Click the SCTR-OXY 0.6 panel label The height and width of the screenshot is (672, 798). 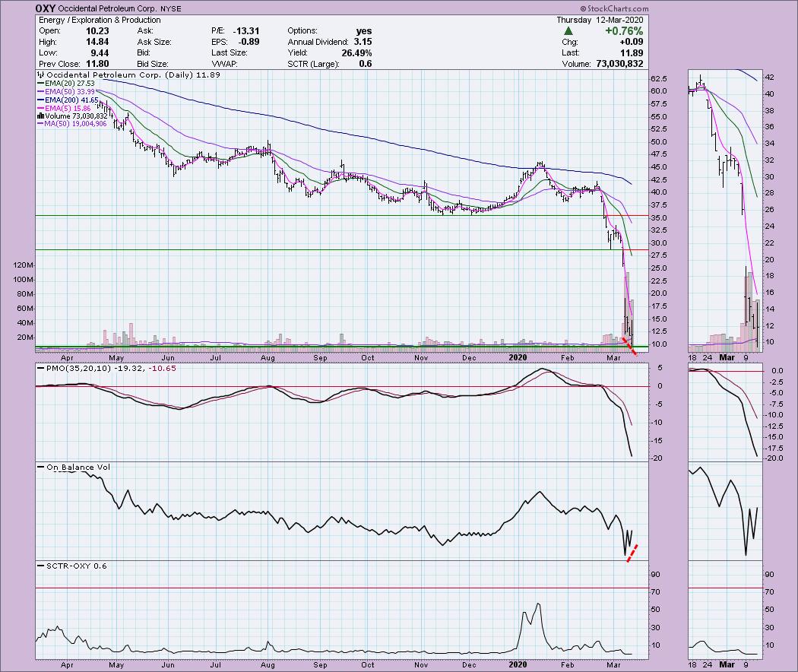pos(76,566)
